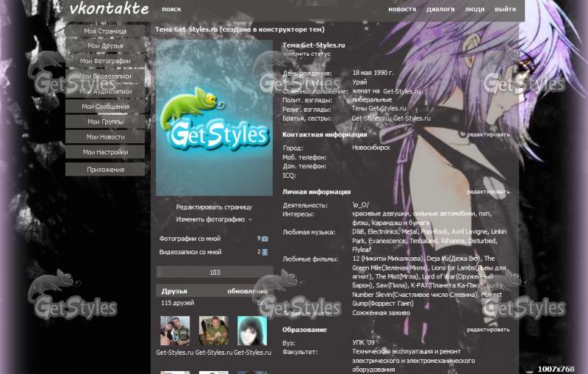Open Моя Страница in sidebar menu
Image resolution: width=588 pixels, height=374 pixels.
105,32
